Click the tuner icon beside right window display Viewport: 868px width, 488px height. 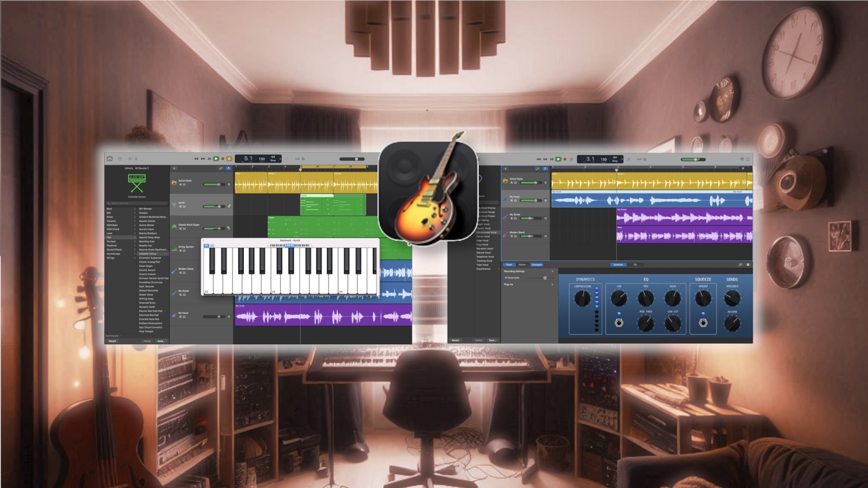click(x=628, y=159)
